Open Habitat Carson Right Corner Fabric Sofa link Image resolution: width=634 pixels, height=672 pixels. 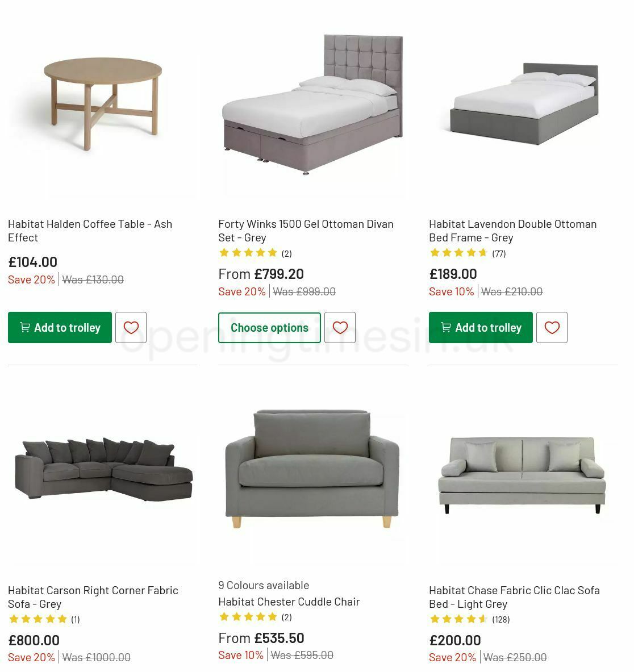click(x=92, y=597)
